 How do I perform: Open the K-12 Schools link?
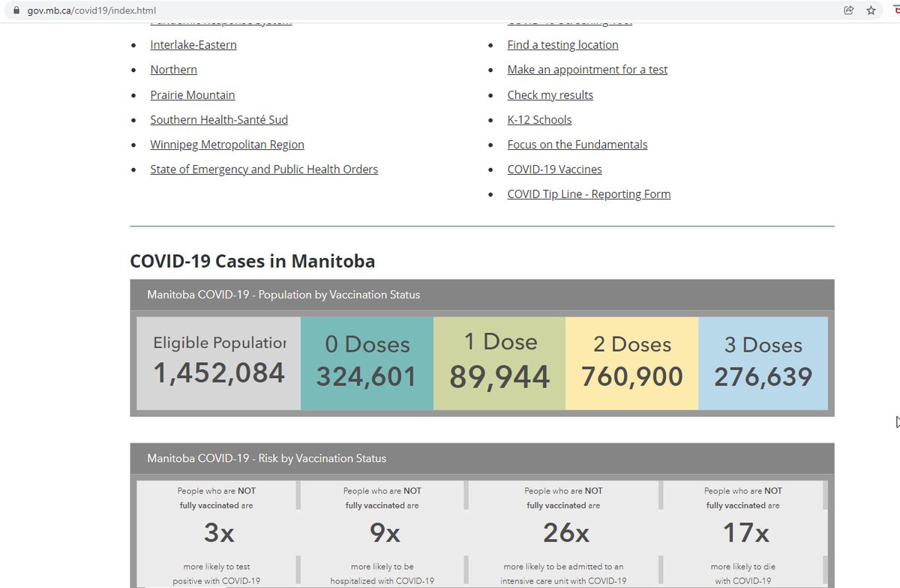[539, 120]
